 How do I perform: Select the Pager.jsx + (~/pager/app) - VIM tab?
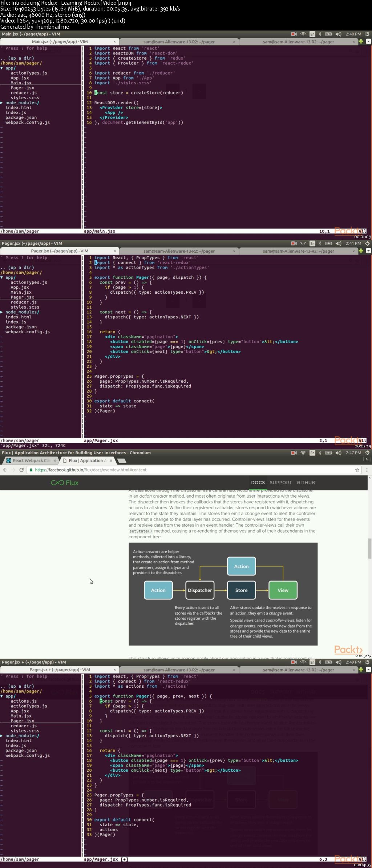tap(60, 670)
